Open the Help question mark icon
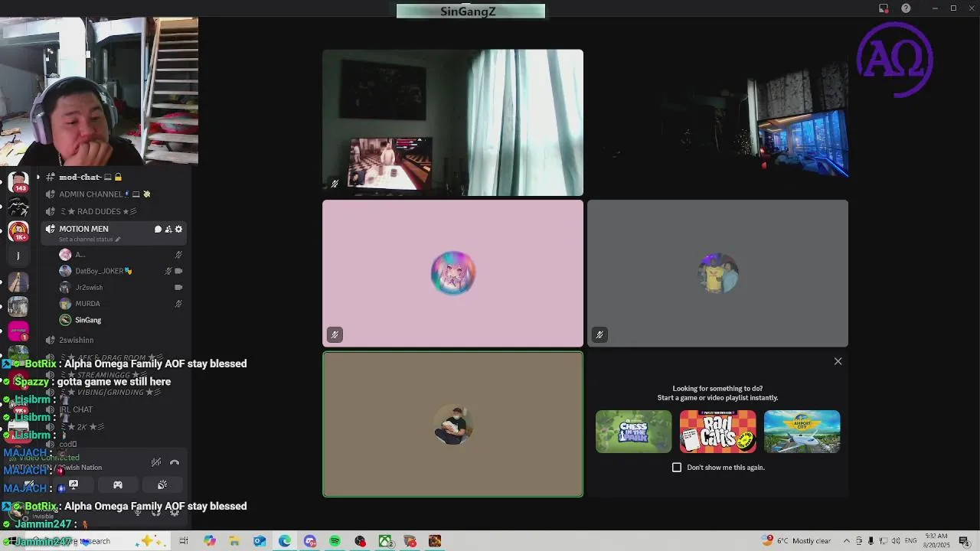Viewport: 980px width, 551px height. [x=906, y=8]
